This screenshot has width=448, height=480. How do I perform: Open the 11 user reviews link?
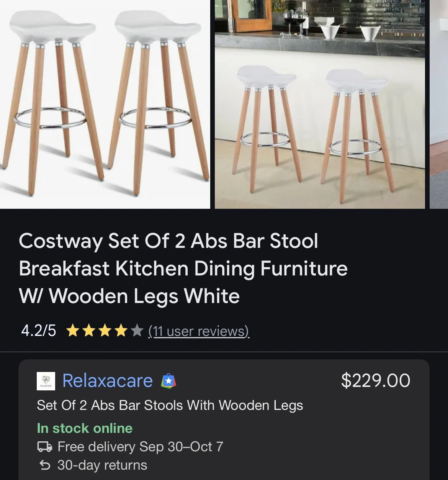click(199, 331)
